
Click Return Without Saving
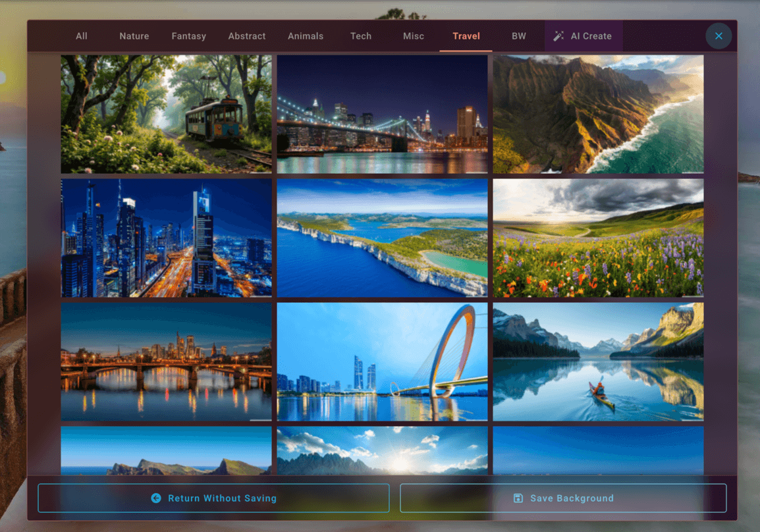tap(213, 498)
